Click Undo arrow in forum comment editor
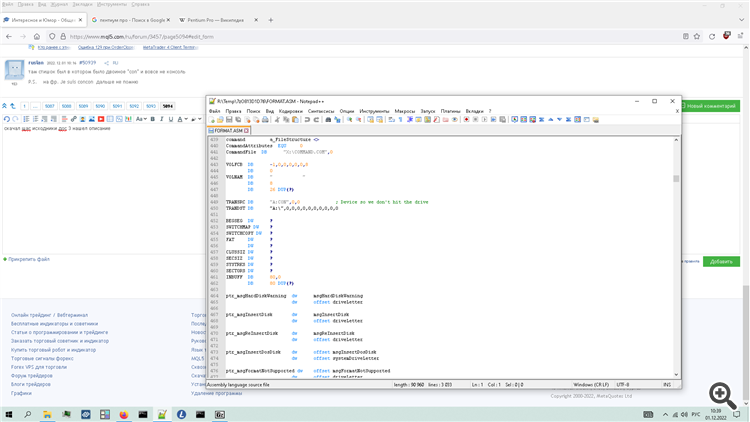This screenshot has width=750, height=422. coord(7,119)
